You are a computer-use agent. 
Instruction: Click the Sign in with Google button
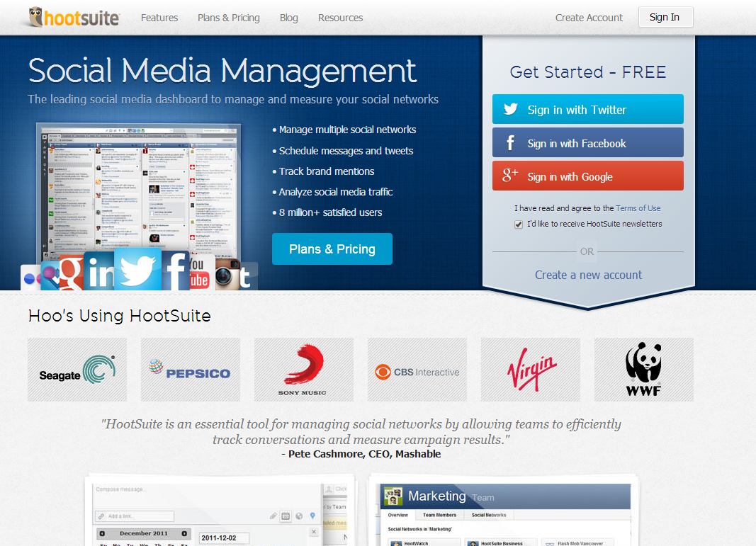tap(588, 176)
